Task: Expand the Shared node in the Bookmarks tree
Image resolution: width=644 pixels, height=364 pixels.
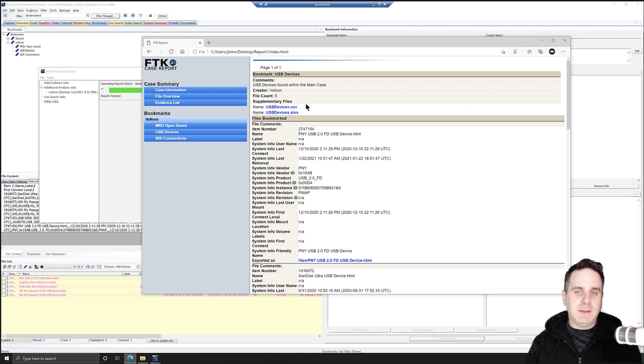Action: (x=8, y=38)
